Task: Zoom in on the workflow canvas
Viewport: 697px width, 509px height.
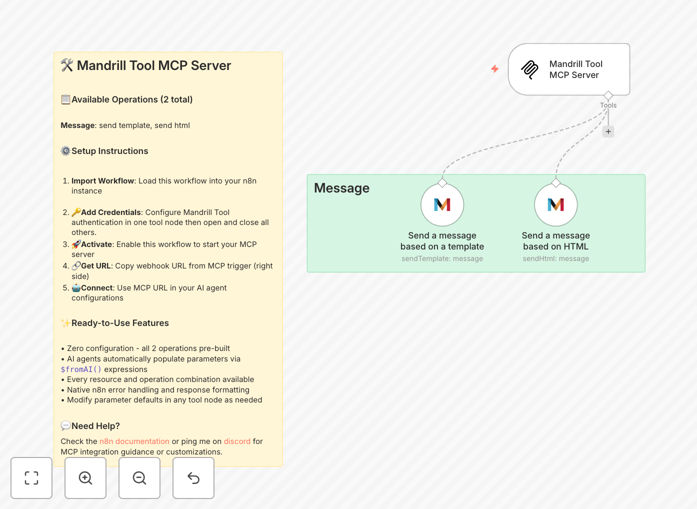Action: 85,478
